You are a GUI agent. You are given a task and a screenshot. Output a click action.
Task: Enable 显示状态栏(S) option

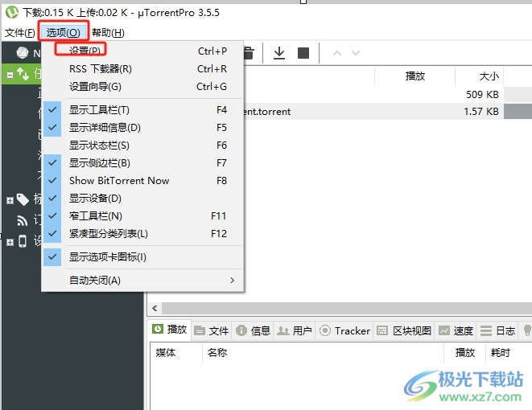pos(142,145)
